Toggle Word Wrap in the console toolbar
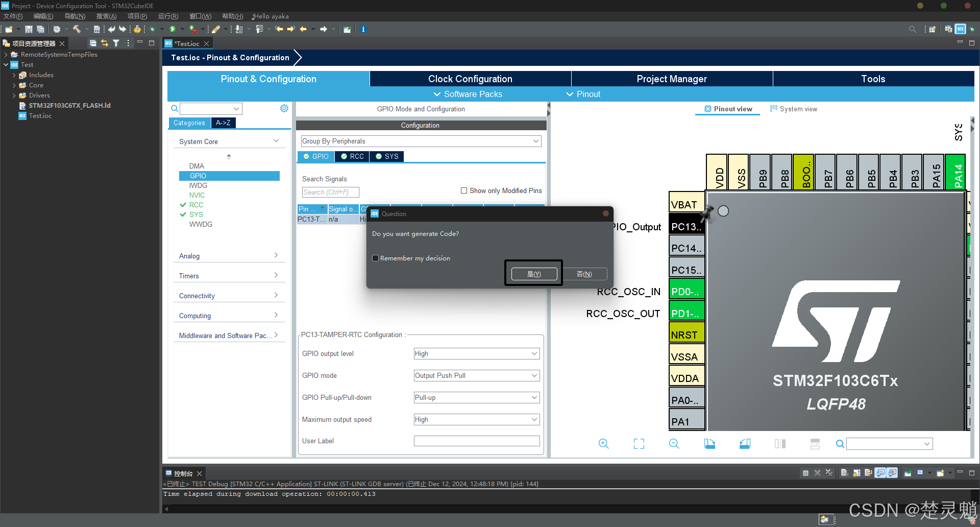This screenshot has height=527, width=980. 868,473
